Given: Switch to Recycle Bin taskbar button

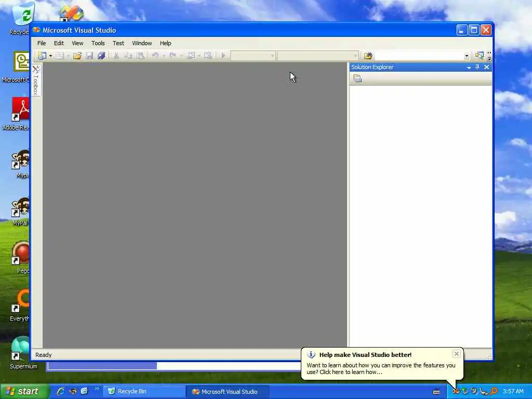Looking at the screenshot, I should tap(144, 391).
